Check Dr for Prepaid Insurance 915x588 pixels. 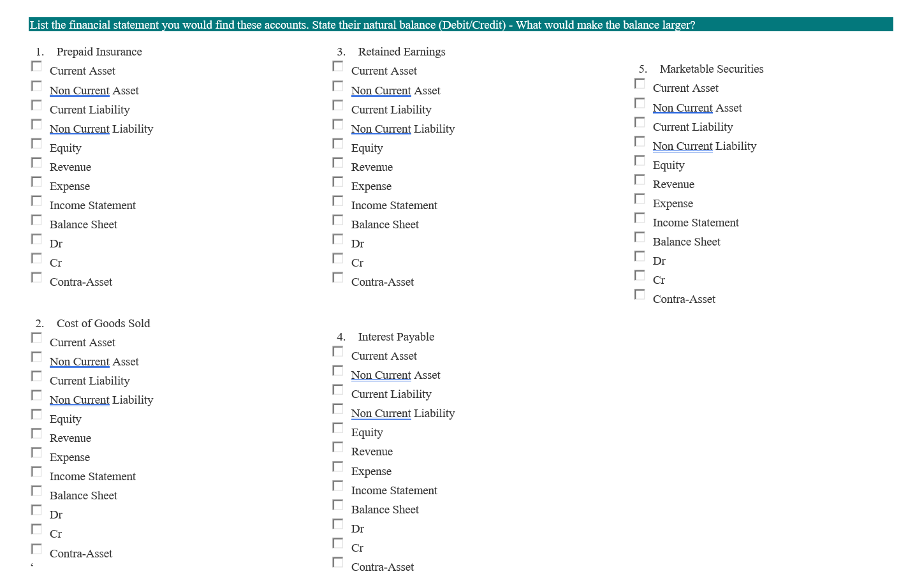pos(36,239)
